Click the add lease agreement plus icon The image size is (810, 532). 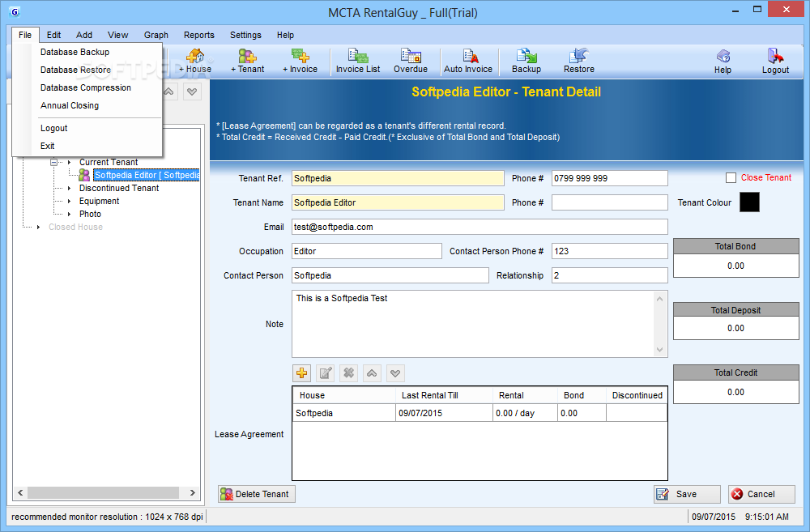click(302, 373)
